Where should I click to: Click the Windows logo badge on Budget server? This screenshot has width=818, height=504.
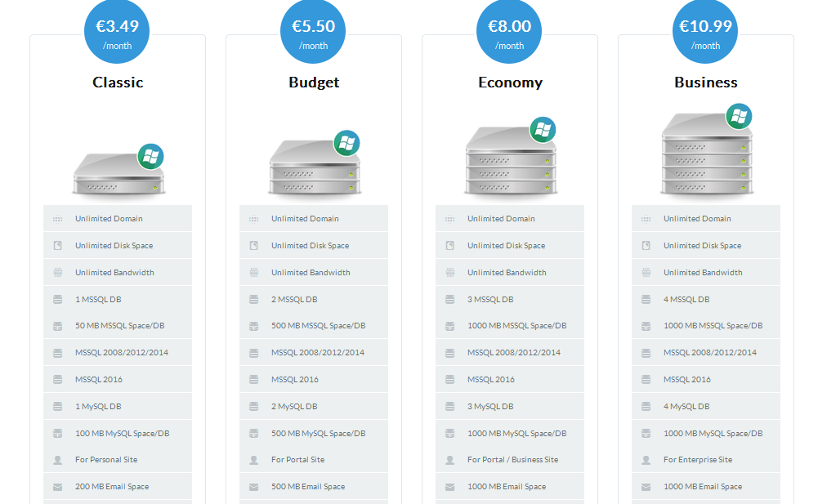click(x=347, y=143)
